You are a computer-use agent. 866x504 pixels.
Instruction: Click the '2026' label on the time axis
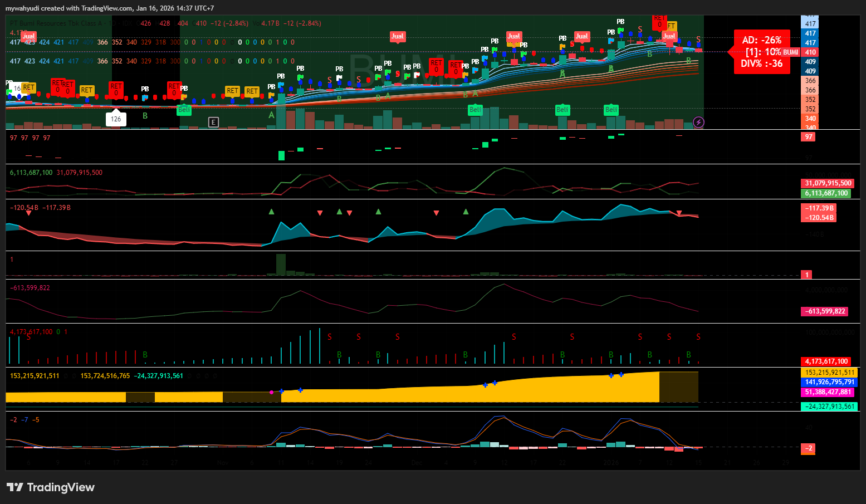pyautogui.click(x=611, y=463)
